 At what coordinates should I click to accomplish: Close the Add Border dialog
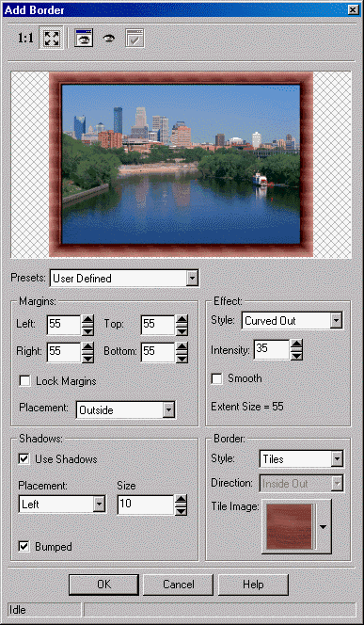tap(353, 10)
